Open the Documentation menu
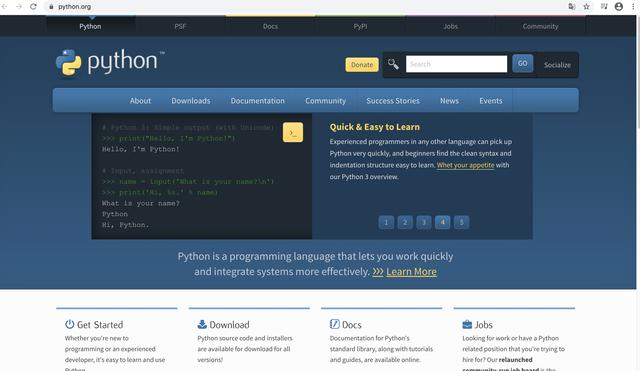This screenshot has height=371, width=640. click(x=258, y=101)
